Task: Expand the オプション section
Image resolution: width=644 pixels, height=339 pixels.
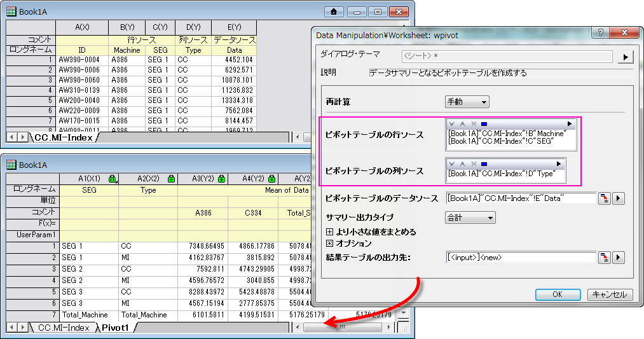Action: [x=329, y=243]
